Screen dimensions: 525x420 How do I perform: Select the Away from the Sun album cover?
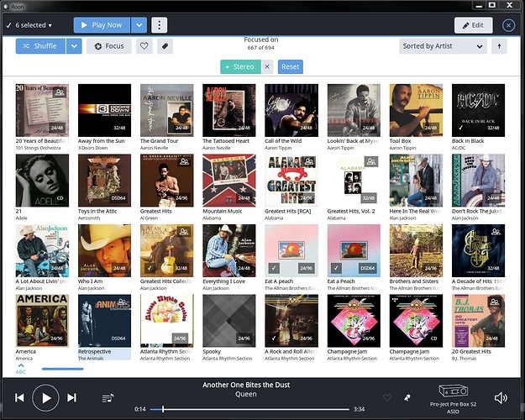pyautogui.click(x=104, y=110)
